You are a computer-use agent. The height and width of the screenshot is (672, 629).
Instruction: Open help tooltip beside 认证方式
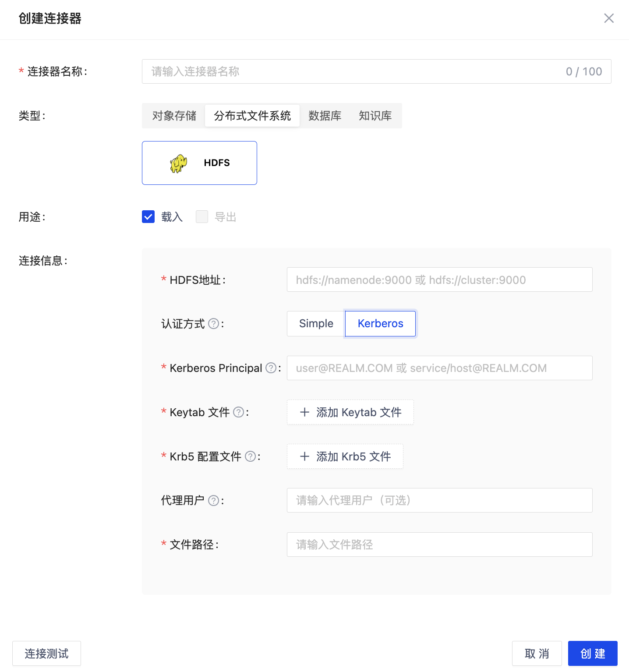[x=213, y=324]
